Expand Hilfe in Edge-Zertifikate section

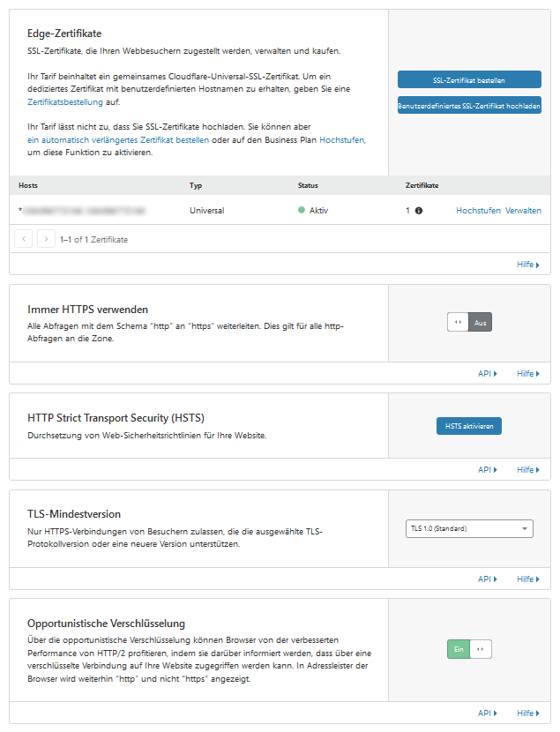(527, 264)
